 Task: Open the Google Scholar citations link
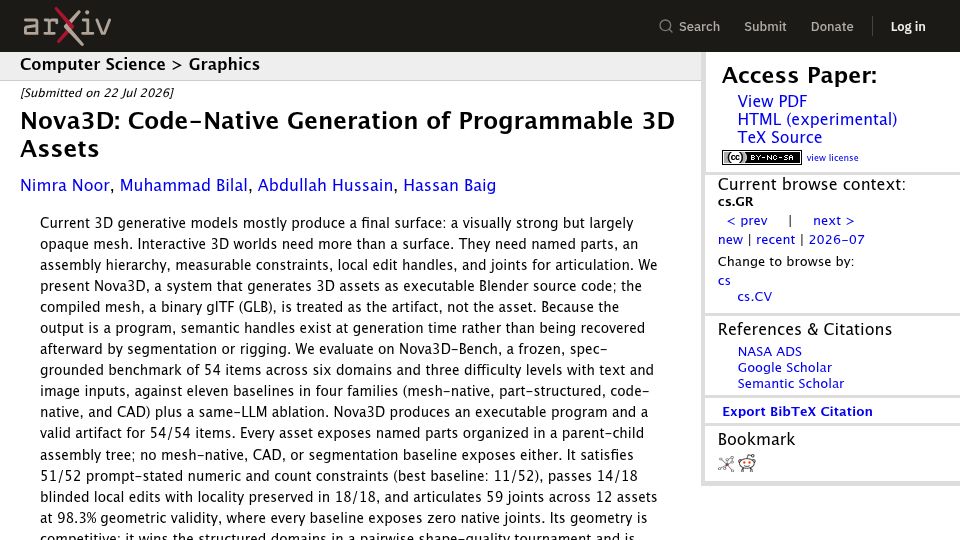pyautogui.click(x=784, y=367)
